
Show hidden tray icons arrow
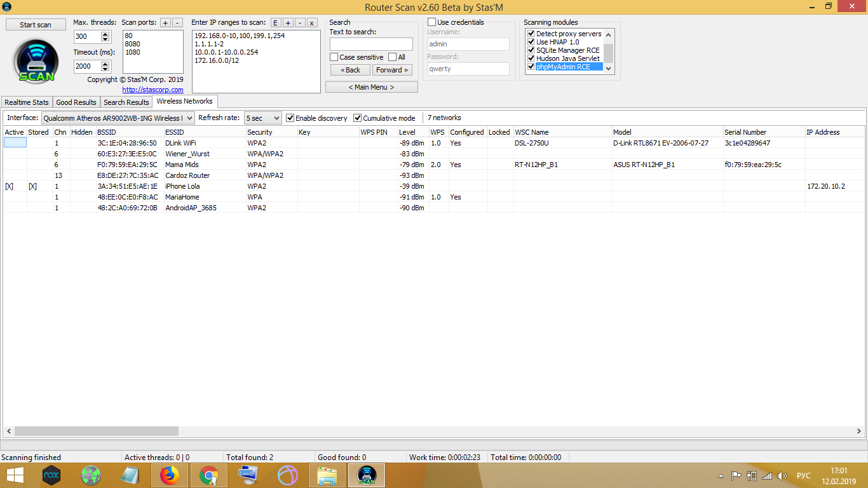click(721, 475)
